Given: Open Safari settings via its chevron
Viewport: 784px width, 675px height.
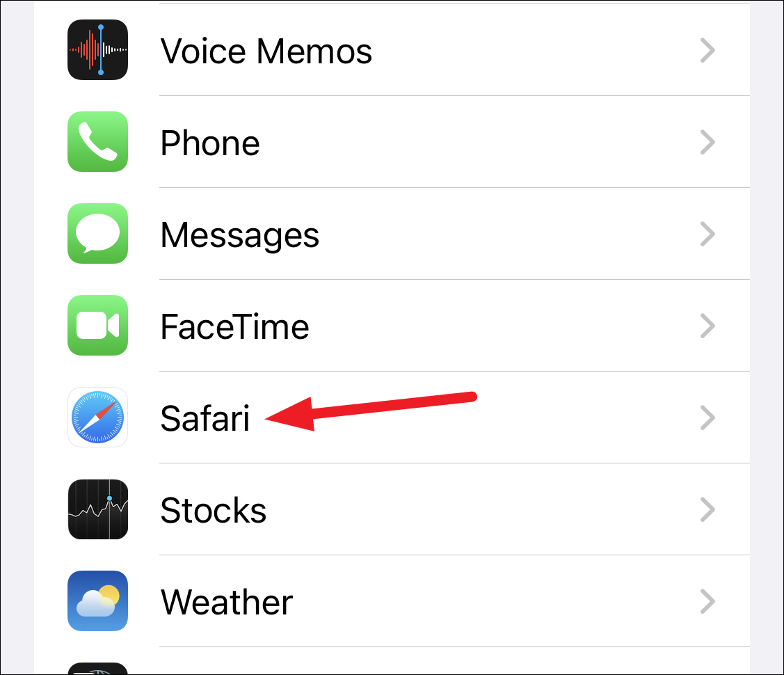Looking at the screenshot, I should coord(707,418).
